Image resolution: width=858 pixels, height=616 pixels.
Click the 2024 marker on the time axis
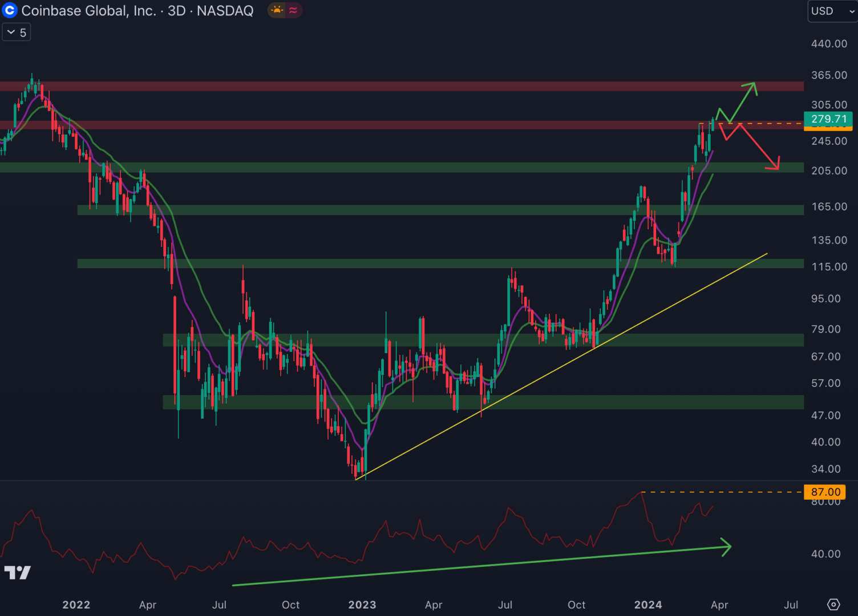(x=648, y=605)
